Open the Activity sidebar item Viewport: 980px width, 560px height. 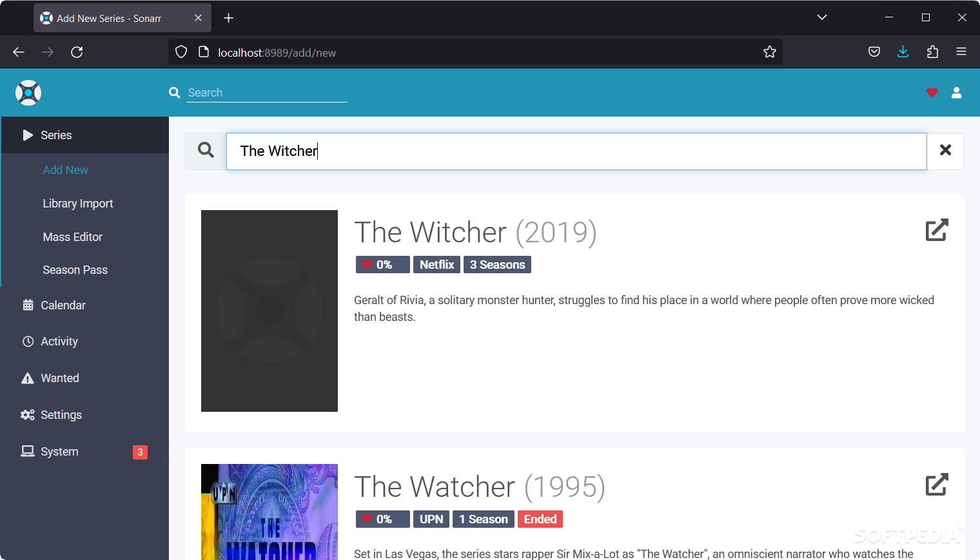click(85, 342)
